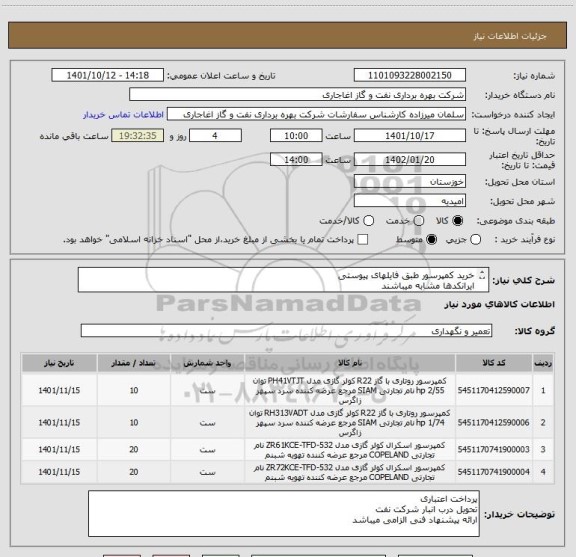Click the countdown timer 19:32:35

[138, 136]
